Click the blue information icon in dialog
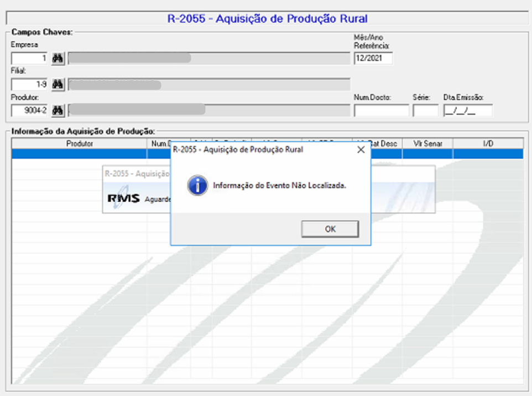 pyautogui.click(x=197, y=185)
